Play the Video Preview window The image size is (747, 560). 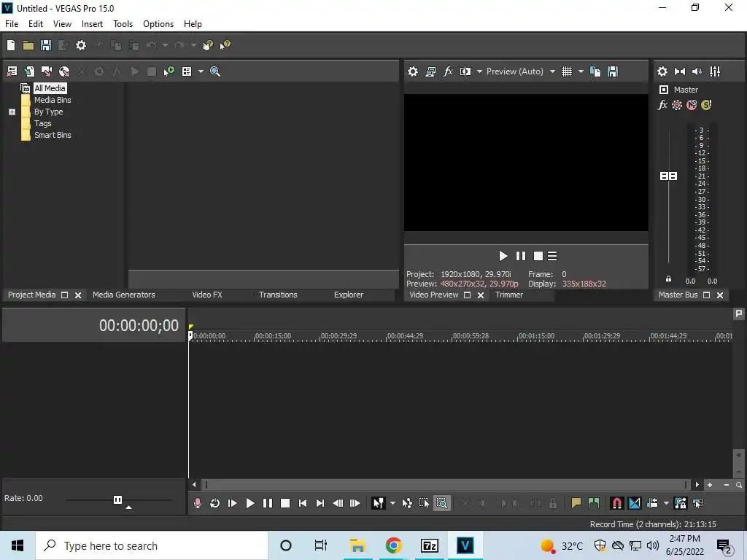pos(503,256)
